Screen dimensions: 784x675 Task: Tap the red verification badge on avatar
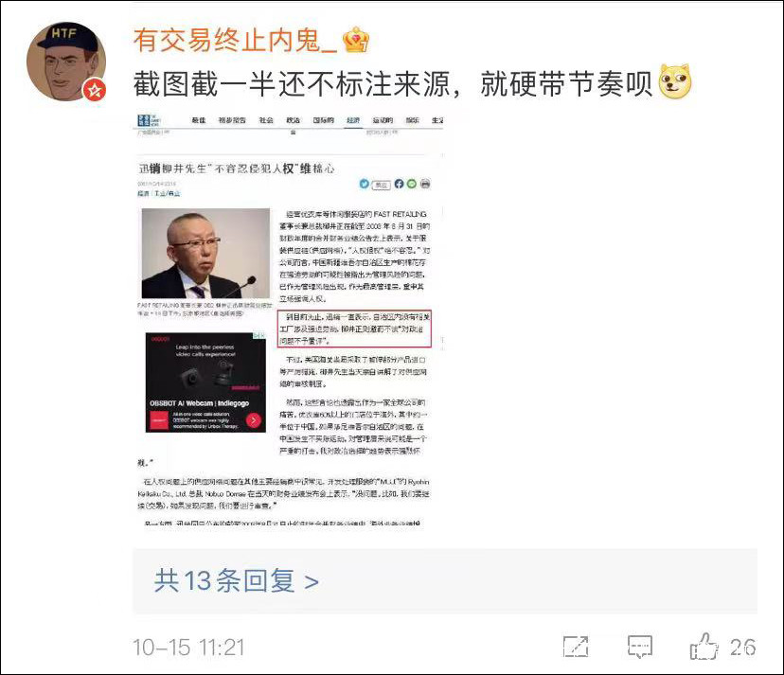[x=94, y=91]
